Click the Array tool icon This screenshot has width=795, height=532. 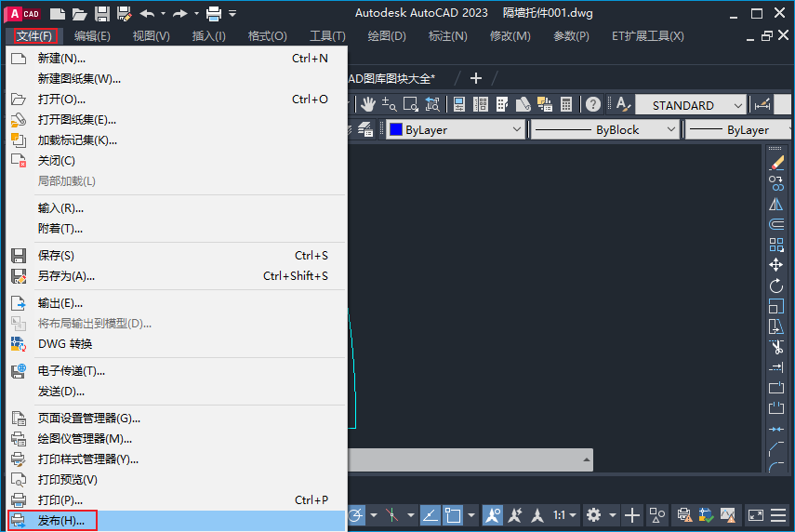tap(776, 245)
